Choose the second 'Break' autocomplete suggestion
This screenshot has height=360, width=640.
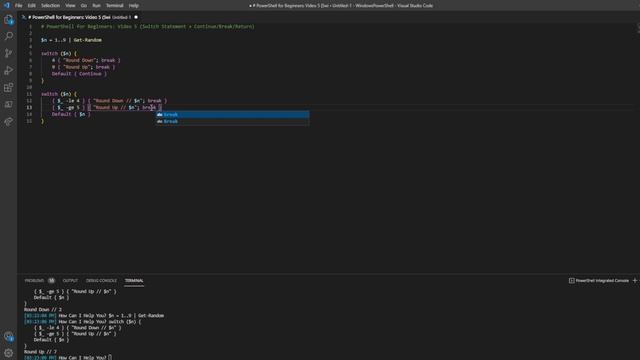tap(232, 122)
